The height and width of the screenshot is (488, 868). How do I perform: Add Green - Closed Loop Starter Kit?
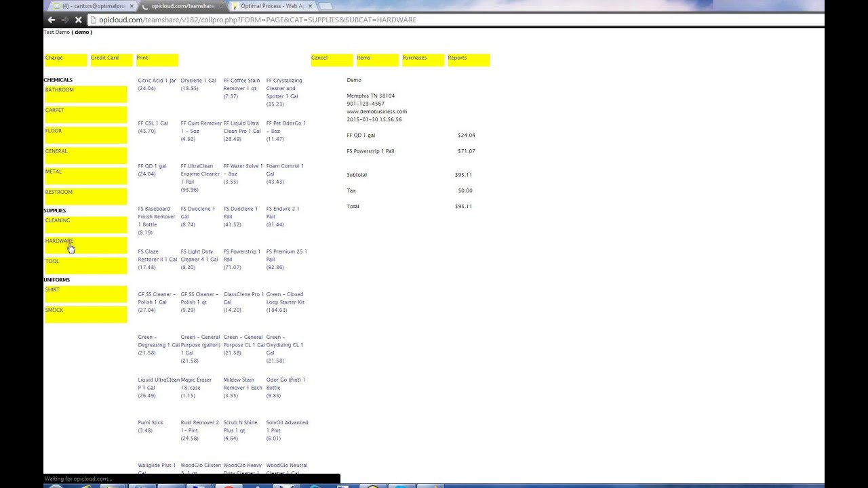285,302
